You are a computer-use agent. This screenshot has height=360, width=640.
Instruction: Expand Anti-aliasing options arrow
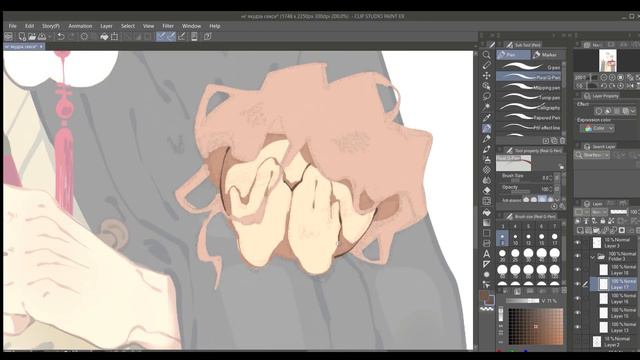pos(557,200)
